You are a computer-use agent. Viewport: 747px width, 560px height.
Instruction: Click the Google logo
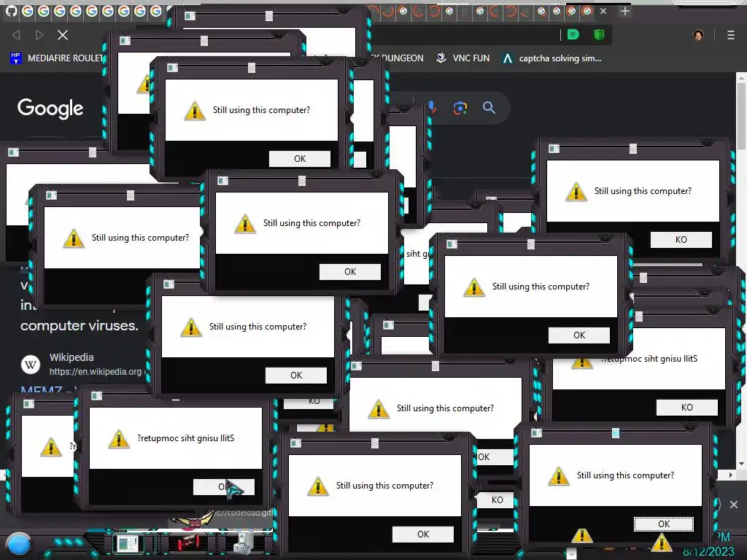click(50, 109)
